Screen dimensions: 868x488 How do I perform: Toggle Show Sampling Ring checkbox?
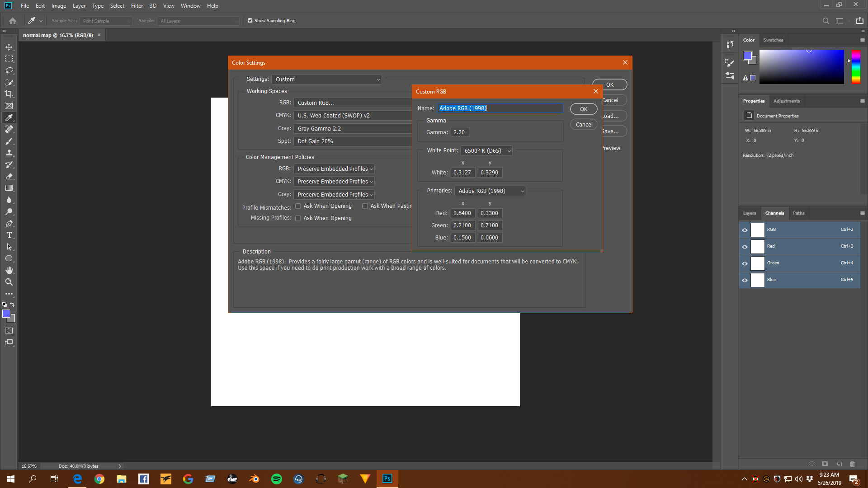[x=250, y=20]
